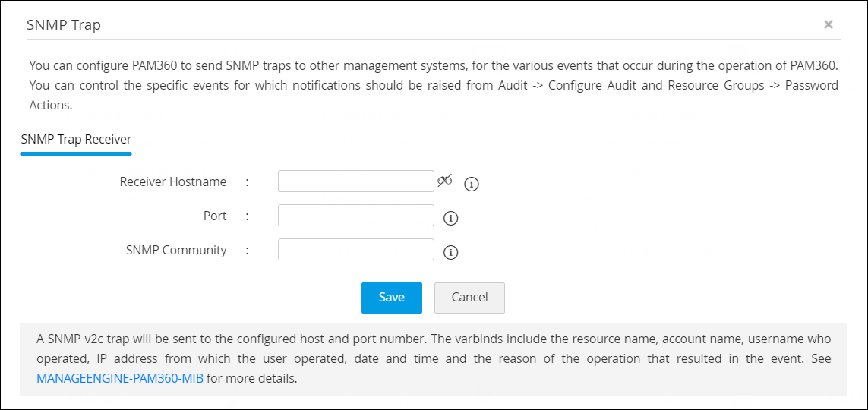
Task: Click the SNMP Trap dialog title
Action: pos(64,24)
